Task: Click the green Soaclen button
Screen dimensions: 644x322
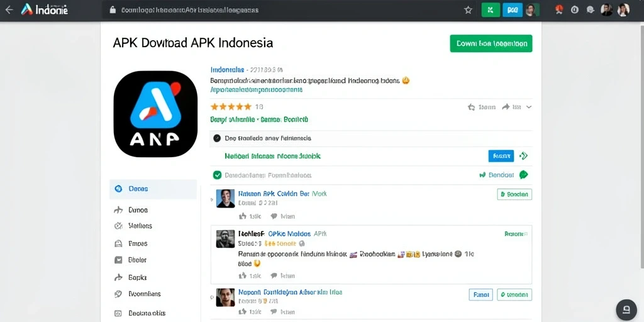Action: point(514,194)
